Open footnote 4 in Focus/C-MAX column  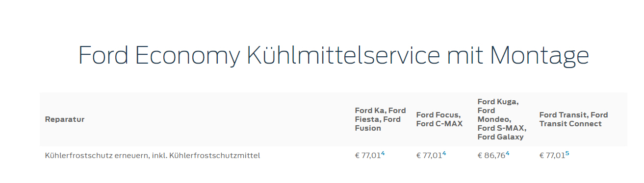tap(444, 154)
